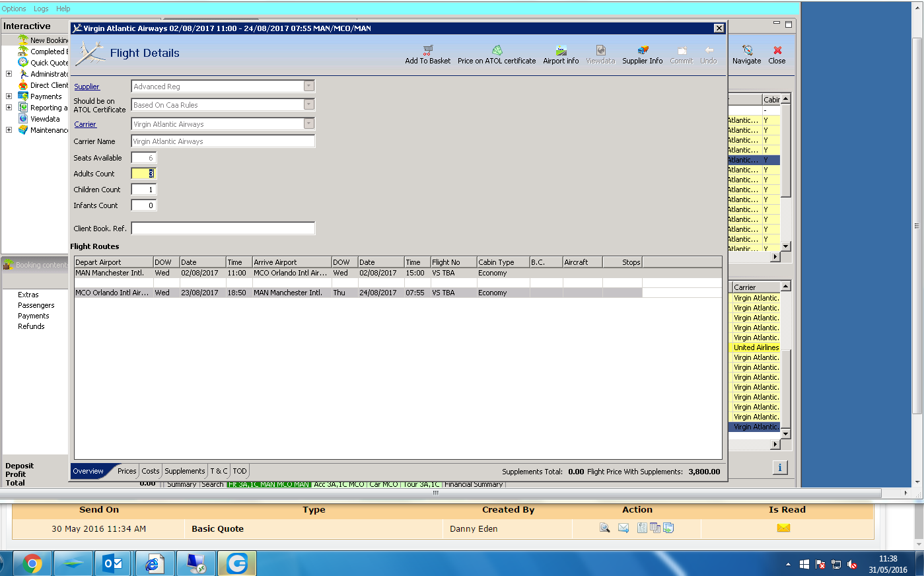Screen dimensions: 924x576
Task: Sort by the Cabin Type column header
Action: 503,262
